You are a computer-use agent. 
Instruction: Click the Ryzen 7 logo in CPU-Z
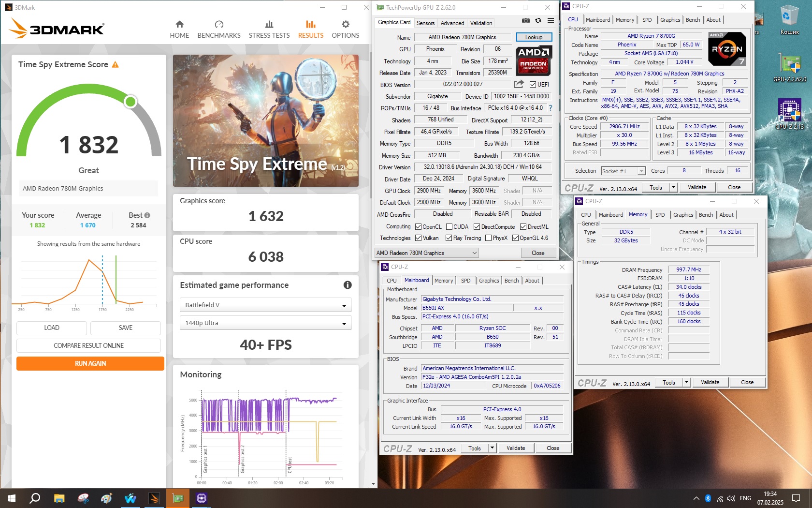click(727, 48)
